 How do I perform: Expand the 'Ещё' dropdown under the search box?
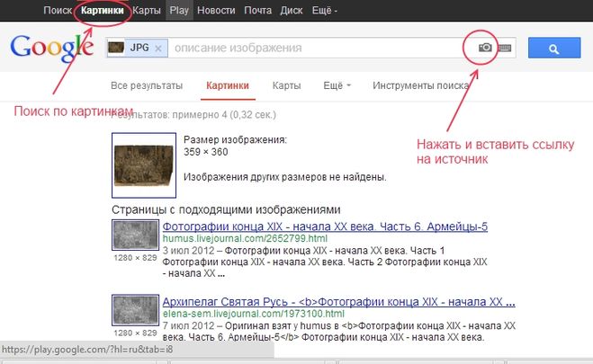pyautogui.click(x=337, y=85)
